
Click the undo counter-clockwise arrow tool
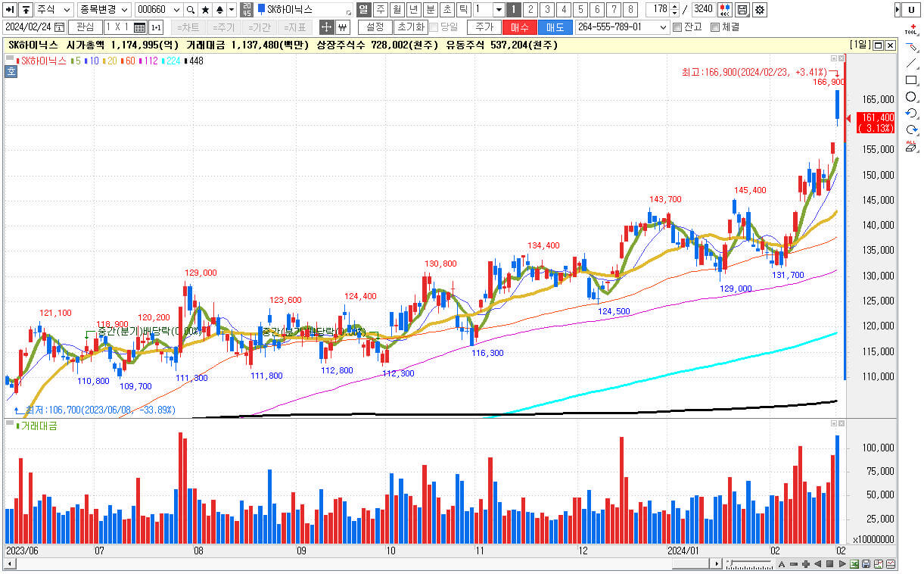pyautogui.click(x=911, y=114)
